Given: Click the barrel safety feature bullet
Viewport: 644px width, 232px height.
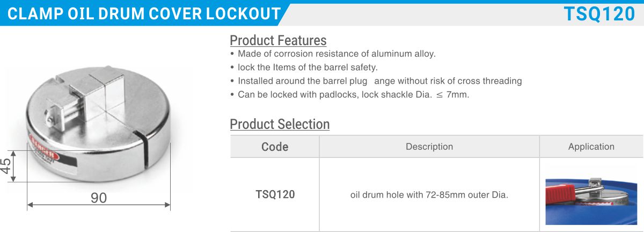Looking at the screenshot, I should point(304,68).
